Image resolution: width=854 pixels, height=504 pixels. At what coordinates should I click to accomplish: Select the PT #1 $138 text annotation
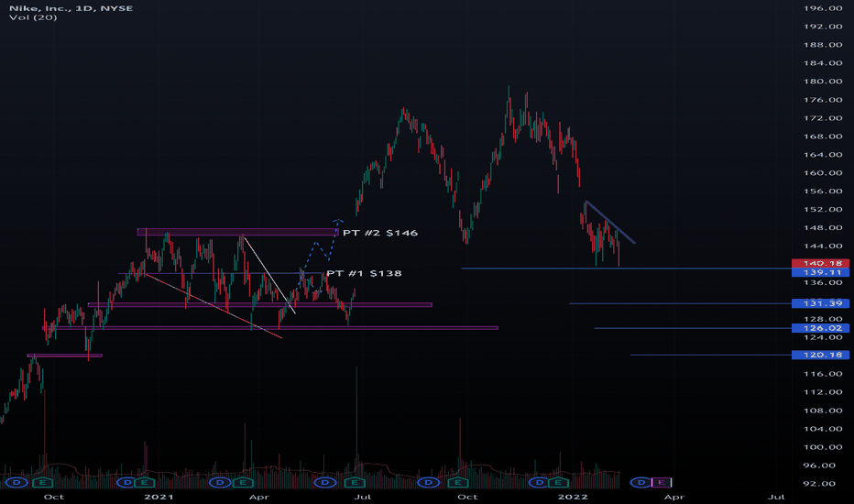(364, 273)
